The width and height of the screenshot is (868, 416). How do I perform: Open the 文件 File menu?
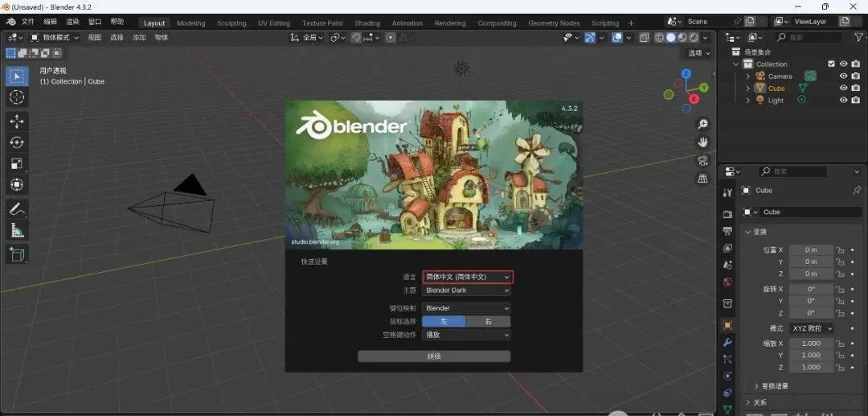coord(28,23)
